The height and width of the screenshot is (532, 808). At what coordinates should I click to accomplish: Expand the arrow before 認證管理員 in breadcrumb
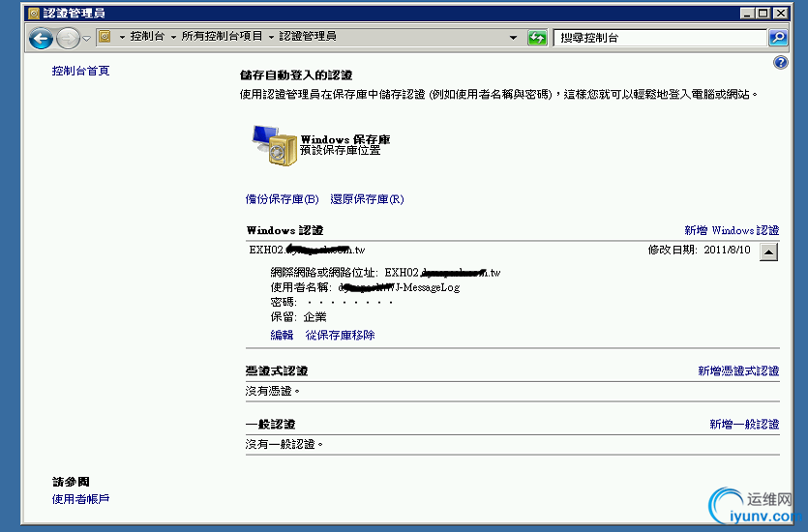pos(271,37)
